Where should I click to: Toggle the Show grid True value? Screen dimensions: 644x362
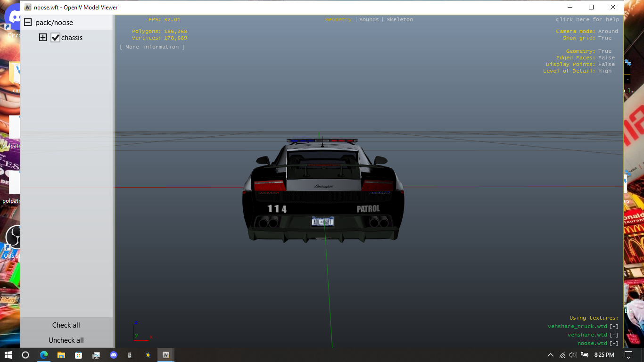pyautogui.click(x=604, y=38)
